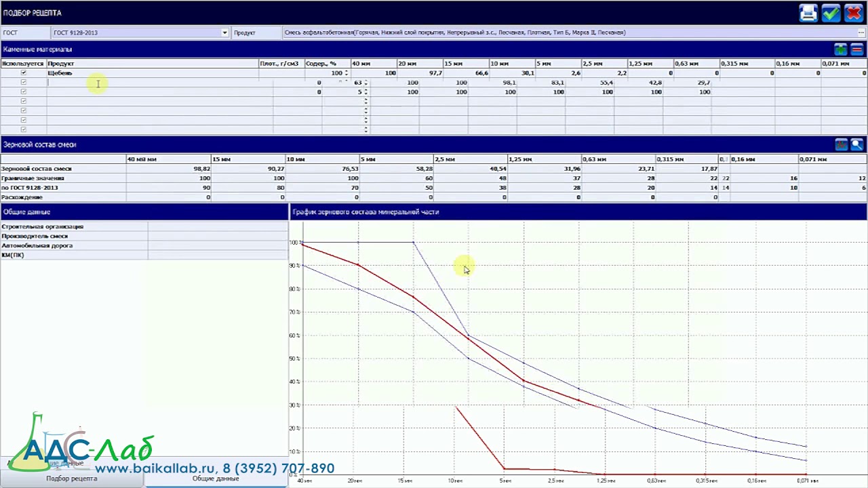The width and height of the screenshot is (868, 488).
Task: Click the Каменные материалы section header
Action: pos(37,49)
